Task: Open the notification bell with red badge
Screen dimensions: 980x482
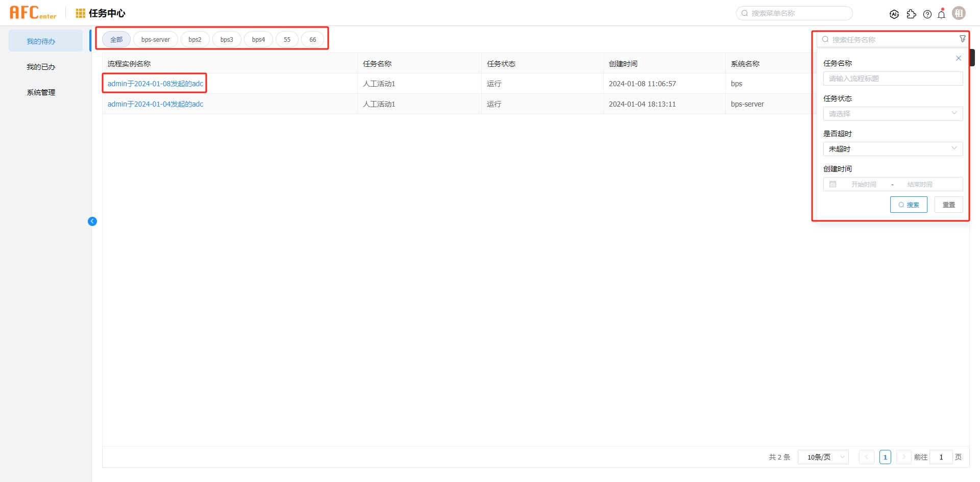Action: point(942,14)
